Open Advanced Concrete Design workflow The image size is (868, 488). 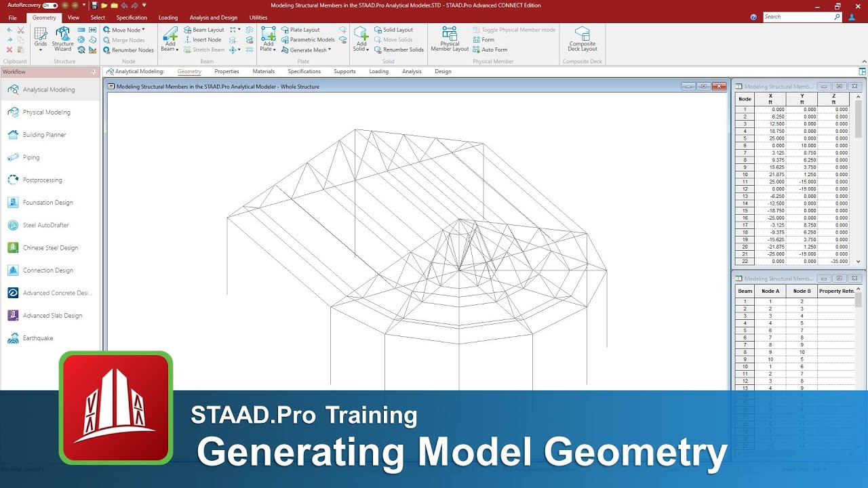pyautogui.click(x=51, y=293)
